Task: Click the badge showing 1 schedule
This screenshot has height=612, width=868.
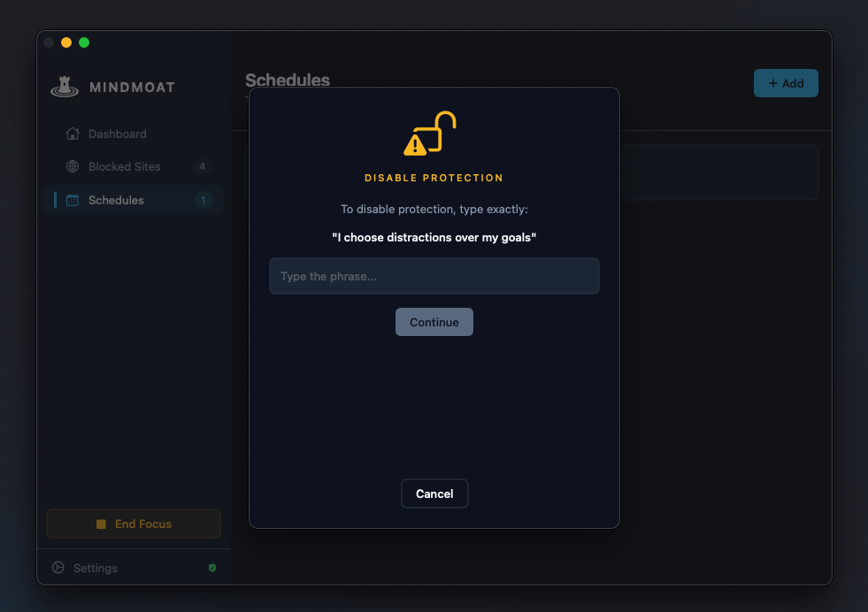Action: 203,200
